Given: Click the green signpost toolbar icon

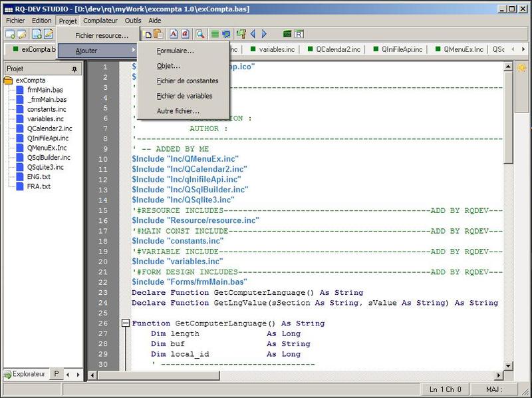Looking at the screenshot, I should click(x=241, y=34).
